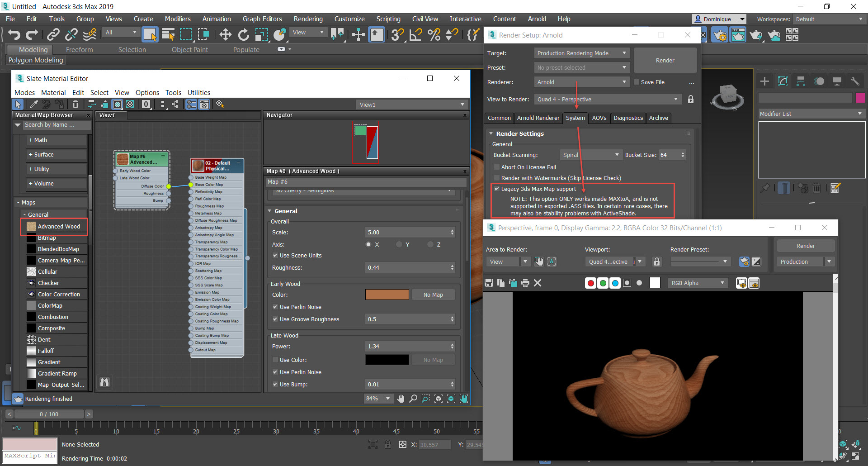Toggle the Percent Snap icon
Image resolution: width=868 pixels, height=466 pixels.
(434, 34)
